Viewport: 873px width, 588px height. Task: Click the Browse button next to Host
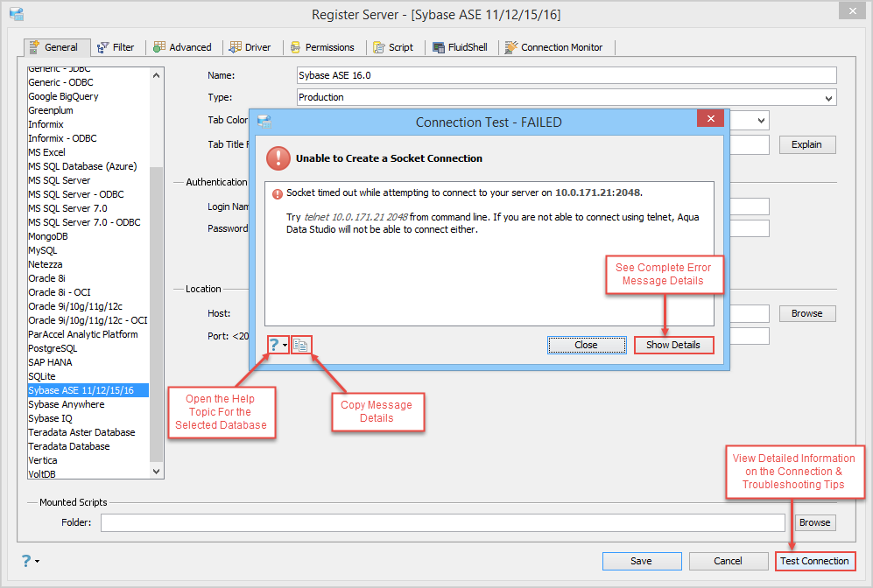(x=807, y=313)
